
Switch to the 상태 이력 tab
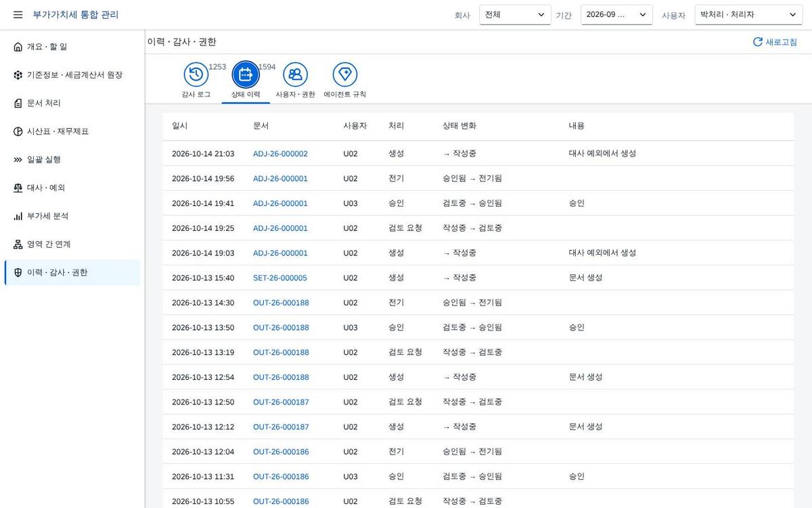coord(246,80)
